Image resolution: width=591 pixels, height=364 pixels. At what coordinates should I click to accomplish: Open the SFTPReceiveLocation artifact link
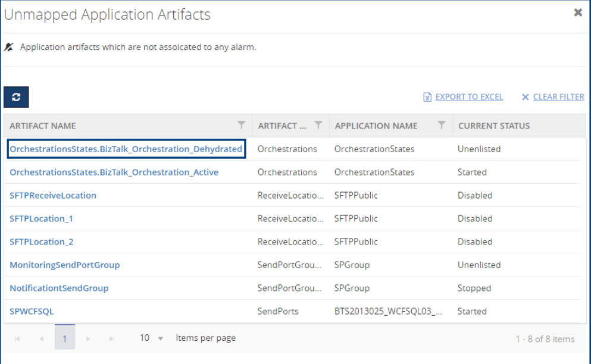(x=53, y=195)
